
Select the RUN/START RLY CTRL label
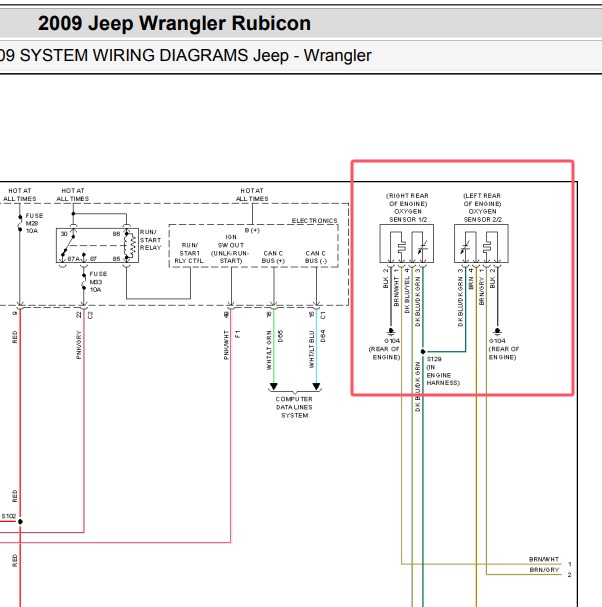189,253
